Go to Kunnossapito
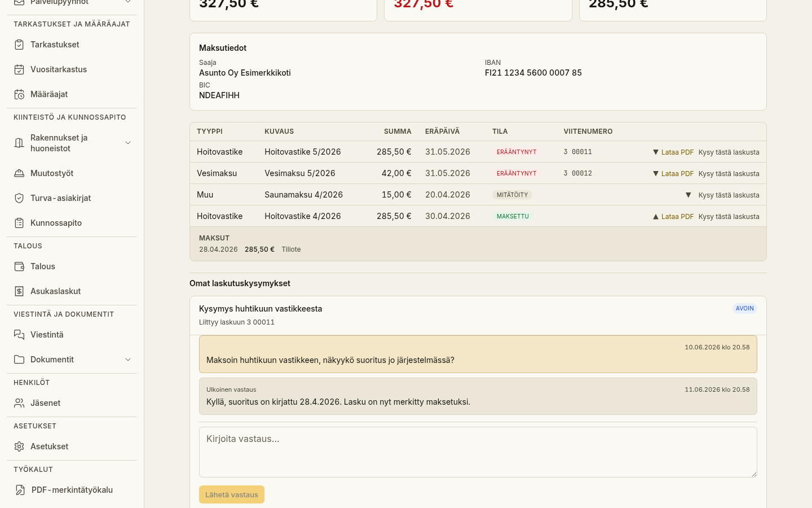 tap(72, 223)
